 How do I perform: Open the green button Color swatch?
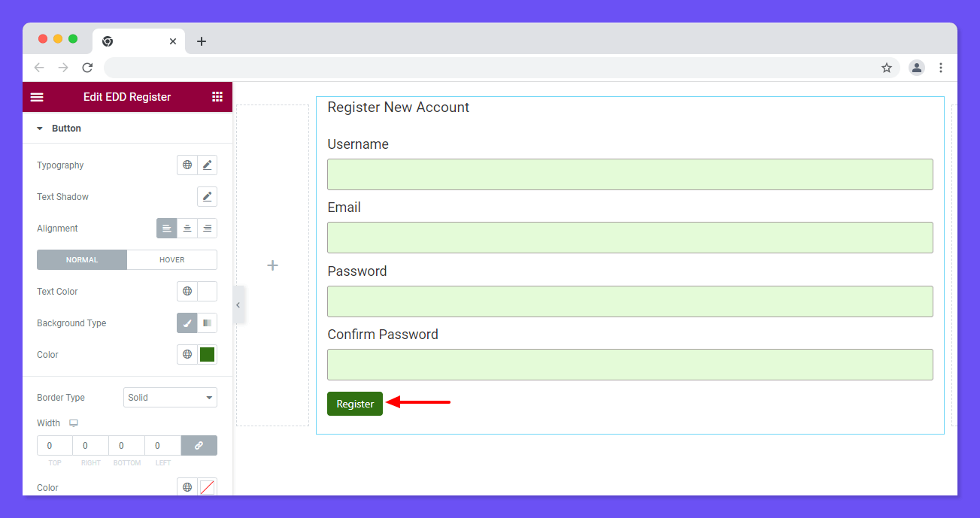pos(207,354)
